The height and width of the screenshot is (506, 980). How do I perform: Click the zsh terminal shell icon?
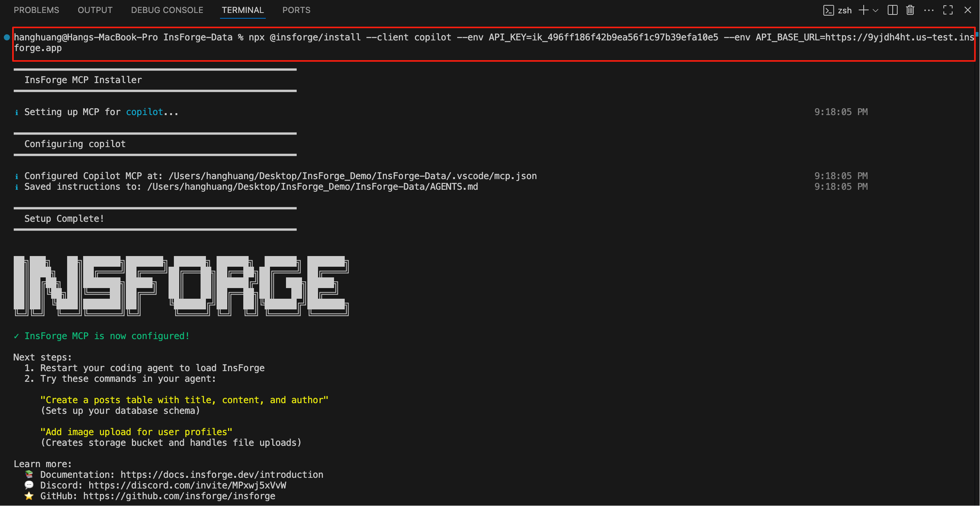click(828, 10)
